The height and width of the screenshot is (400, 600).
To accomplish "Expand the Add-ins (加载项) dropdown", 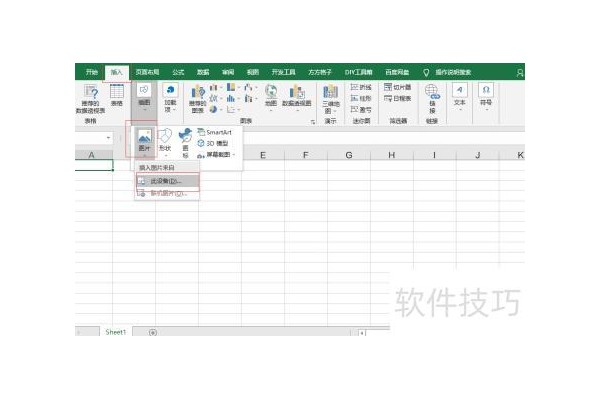I will [x=170, y=98].
